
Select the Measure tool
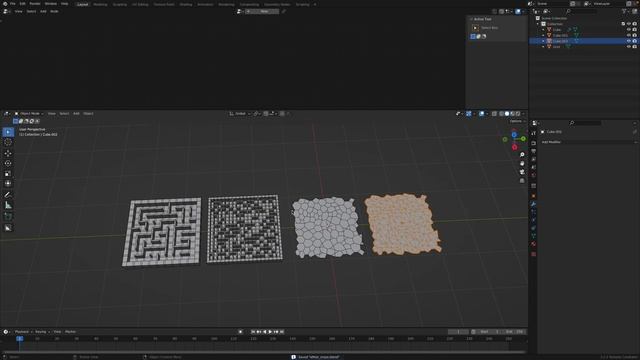[x=8, y=205]
